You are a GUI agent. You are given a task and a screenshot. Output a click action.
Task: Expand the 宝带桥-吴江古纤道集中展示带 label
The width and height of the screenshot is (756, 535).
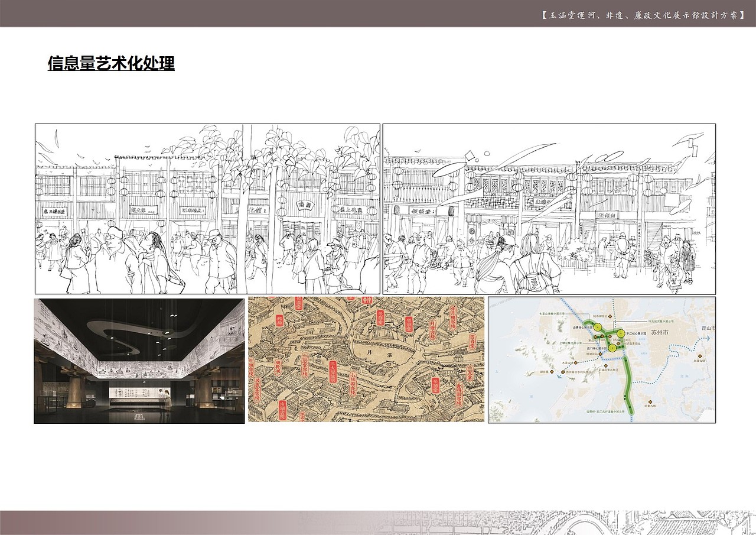[604, 411]
